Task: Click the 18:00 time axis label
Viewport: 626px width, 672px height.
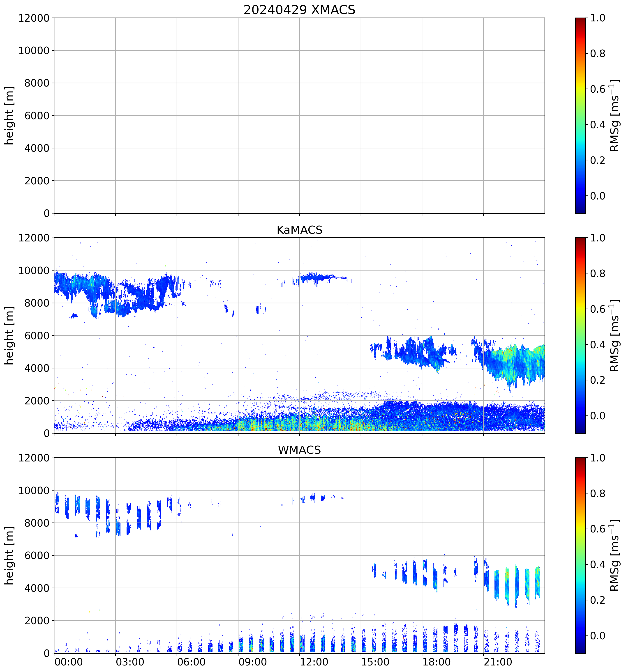Action: point(436,662)
